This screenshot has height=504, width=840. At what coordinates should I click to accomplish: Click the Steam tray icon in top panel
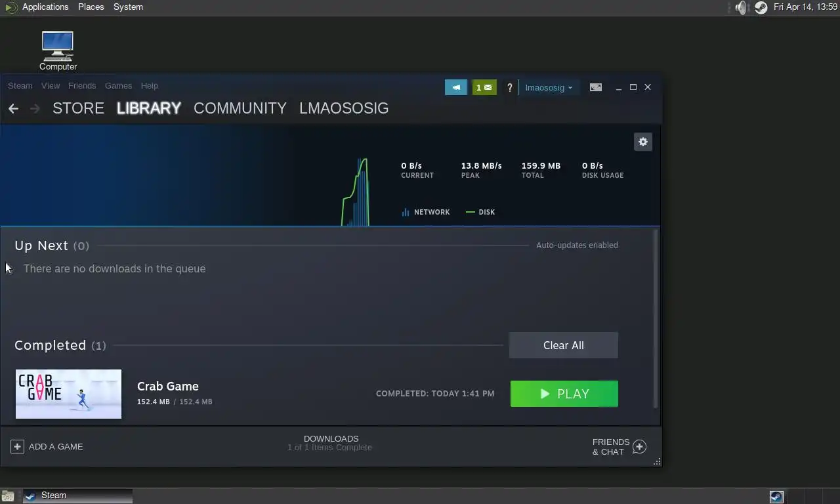coord(761,7)
